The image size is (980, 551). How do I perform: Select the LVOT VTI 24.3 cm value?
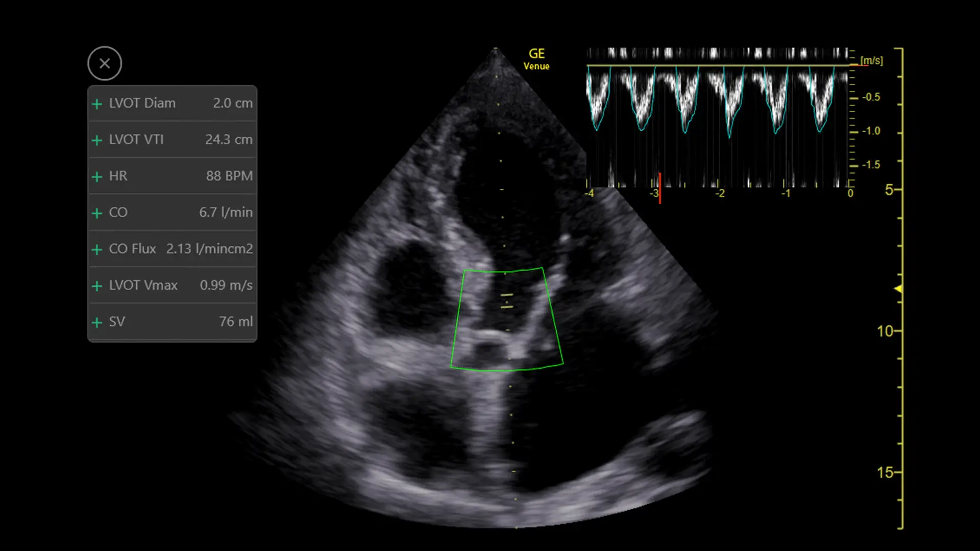coord(229,139)
